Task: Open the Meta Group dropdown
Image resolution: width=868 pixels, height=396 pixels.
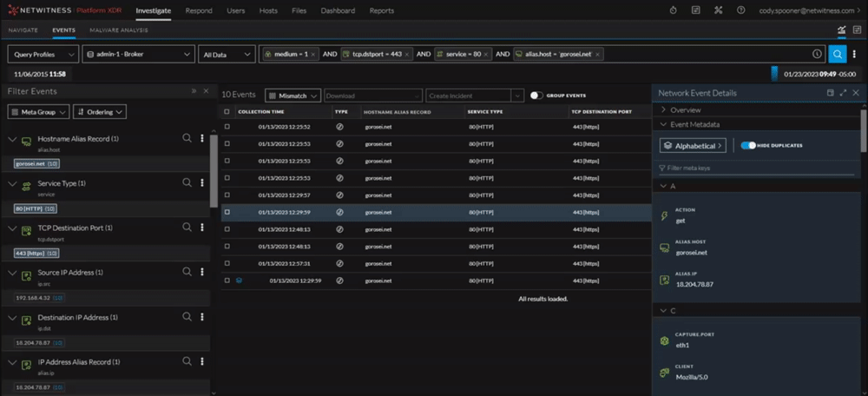Action: pyautogui.click(x=38, y=112)
